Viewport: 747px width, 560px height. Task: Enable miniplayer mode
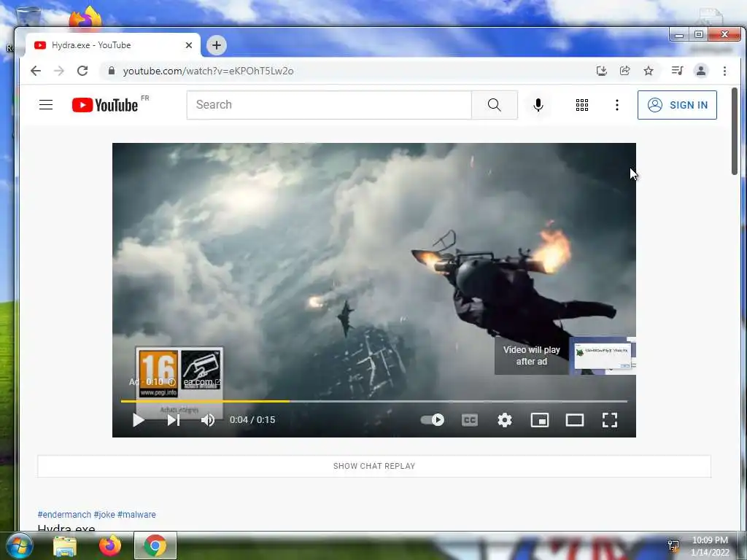540,420
